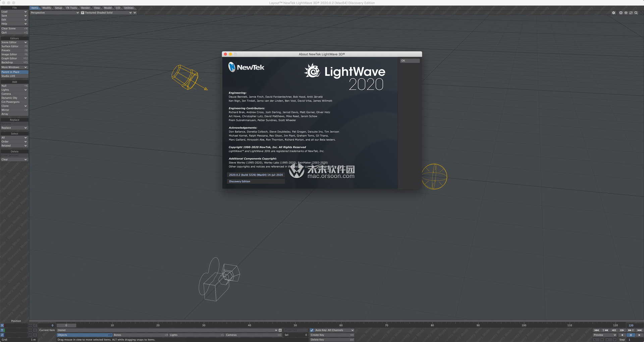Image resolution: width=644 pixels, height=342 pixels.
Task: Toggle the Z axis channel button
Action: click(x=2, y=335)
